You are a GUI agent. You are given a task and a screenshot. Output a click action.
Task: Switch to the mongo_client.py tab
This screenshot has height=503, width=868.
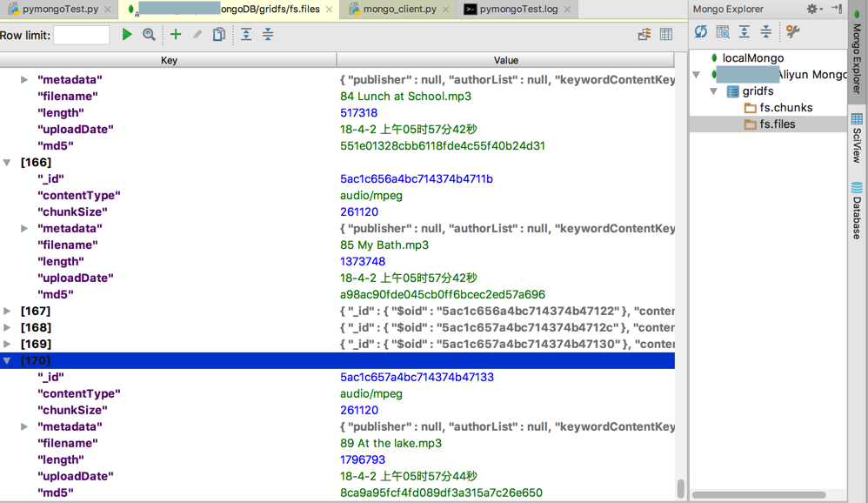[x=400, y=9]
